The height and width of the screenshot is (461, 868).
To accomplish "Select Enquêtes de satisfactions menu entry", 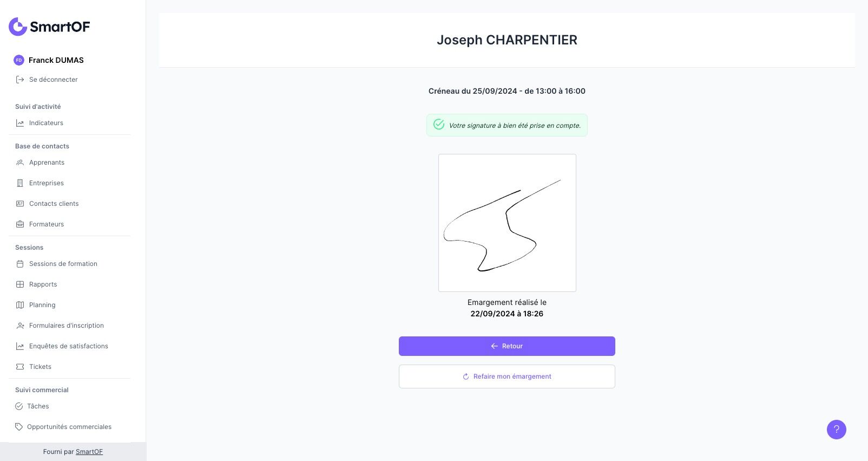I will [68, 346].
